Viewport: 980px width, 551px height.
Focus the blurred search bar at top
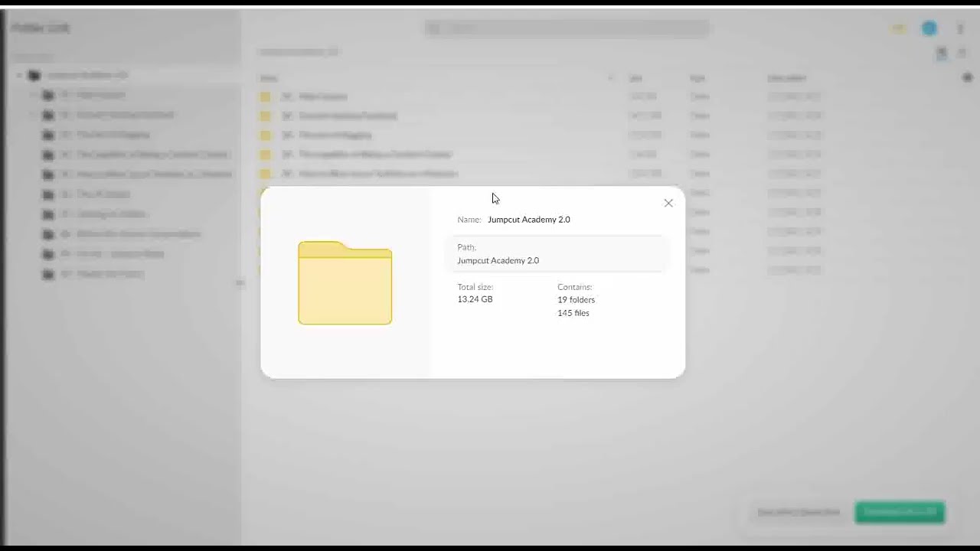567,28
